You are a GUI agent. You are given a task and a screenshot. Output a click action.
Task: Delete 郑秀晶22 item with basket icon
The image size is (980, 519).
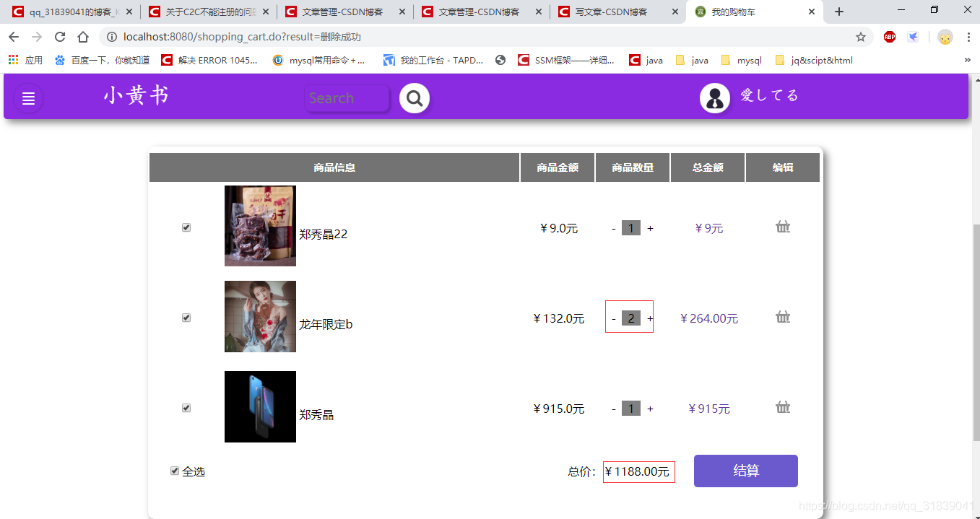click(x=783, y=227)
